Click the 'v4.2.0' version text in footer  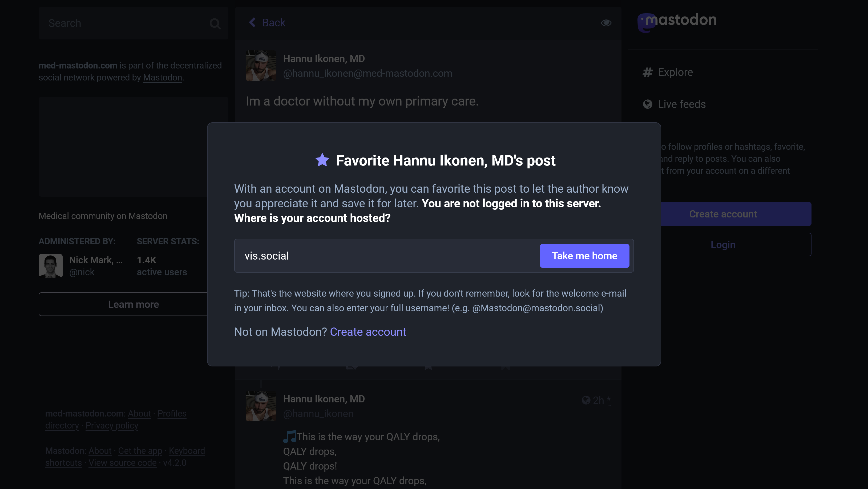point(175,463)
